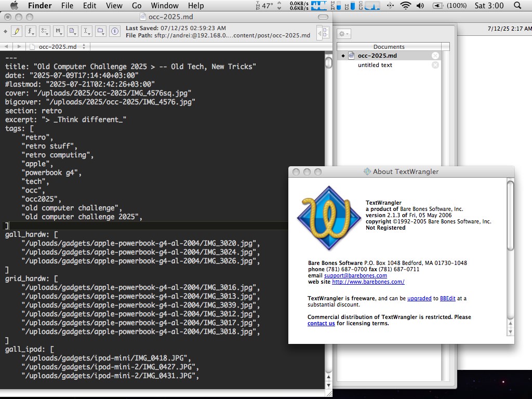
Task: Click the upgraded link in About window
Action: [x=419, y=298]
